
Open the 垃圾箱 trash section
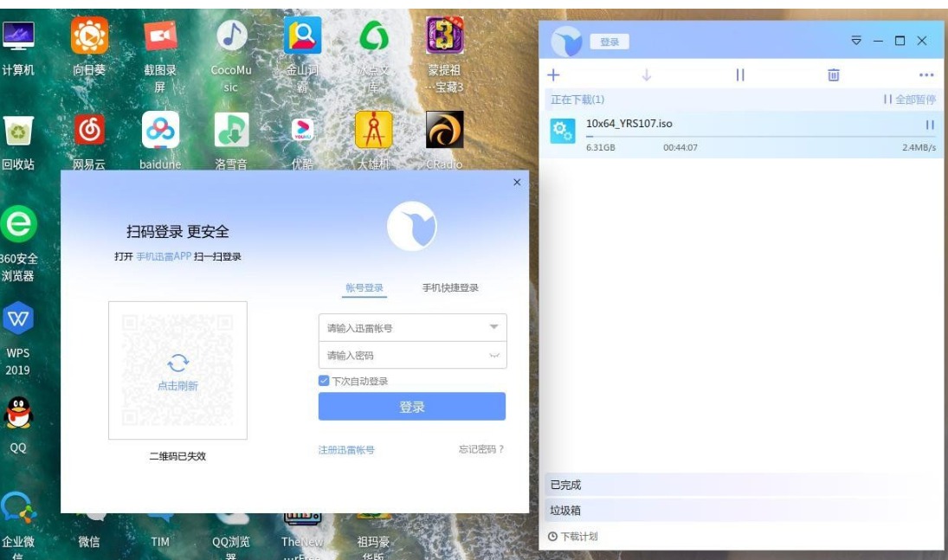743,511
